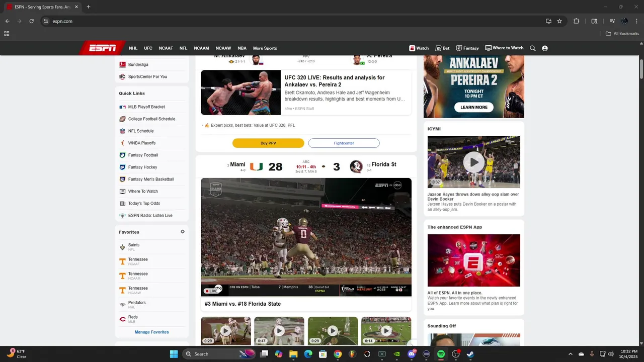This screenshot has width=644, height=362.
Task: Click the page vertical scrollbar thumb
Action: click(641, 68)
